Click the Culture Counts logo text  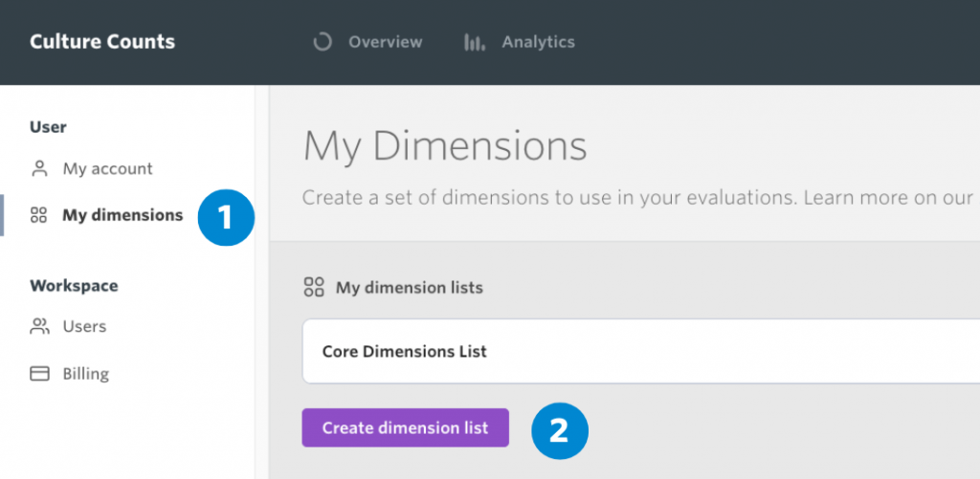pyautogui.click(x=102, y=42)
